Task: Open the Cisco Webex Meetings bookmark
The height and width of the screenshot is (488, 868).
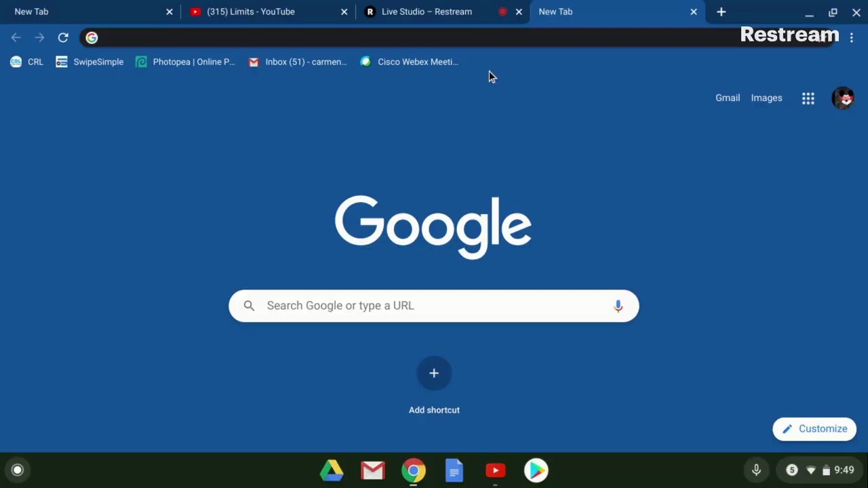Action: coord(410,62)
